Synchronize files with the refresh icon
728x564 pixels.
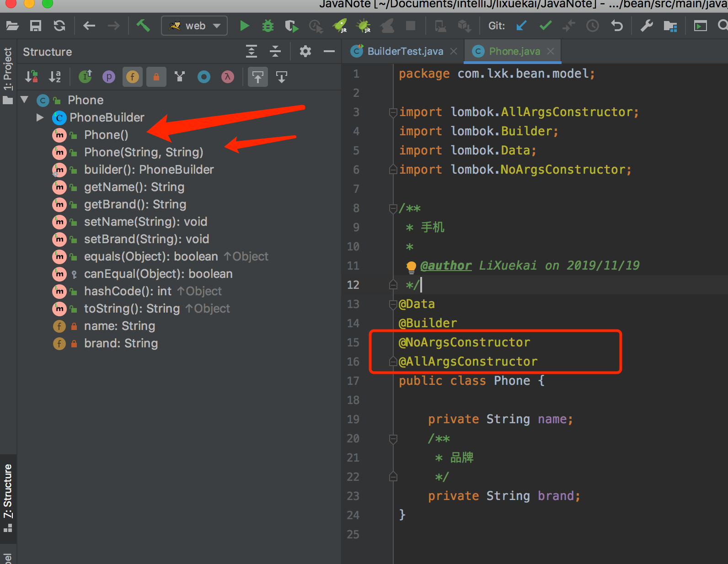59,26
